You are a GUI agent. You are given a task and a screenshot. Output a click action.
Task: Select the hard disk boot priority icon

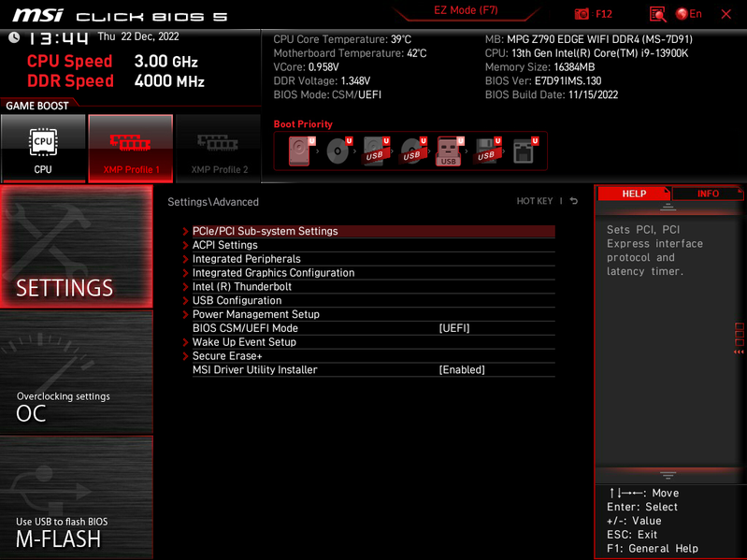coord(300,151)
